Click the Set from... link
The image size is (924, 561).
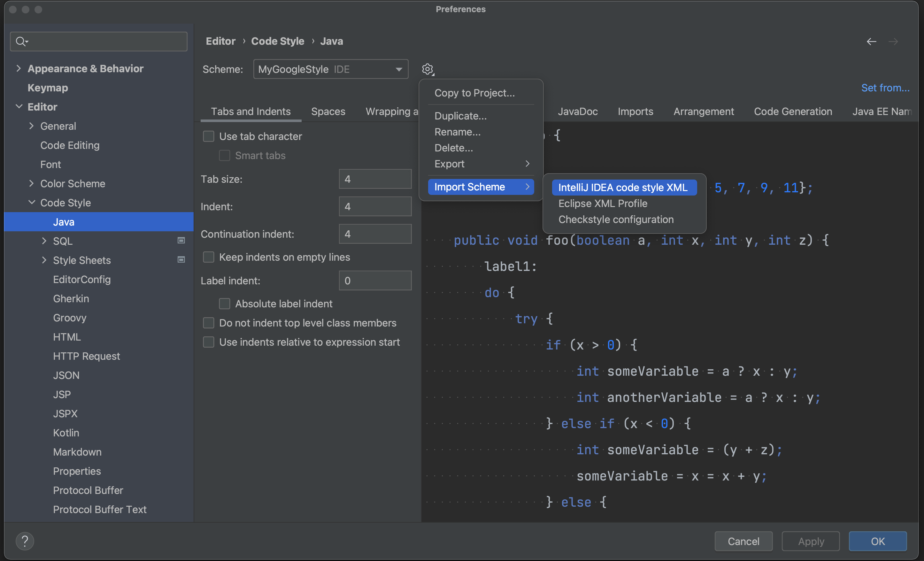pyautogui.click(x=885, y=88)
